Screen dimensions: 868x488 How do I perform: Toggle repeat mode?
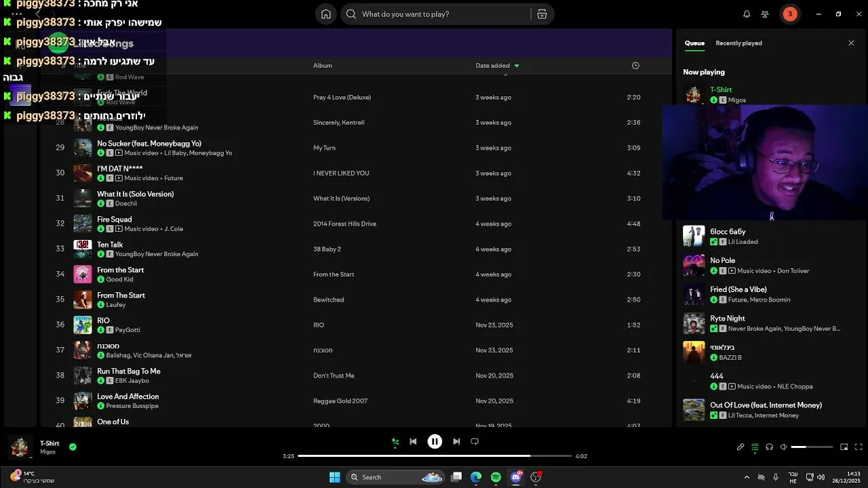click(x=475, y=441)
